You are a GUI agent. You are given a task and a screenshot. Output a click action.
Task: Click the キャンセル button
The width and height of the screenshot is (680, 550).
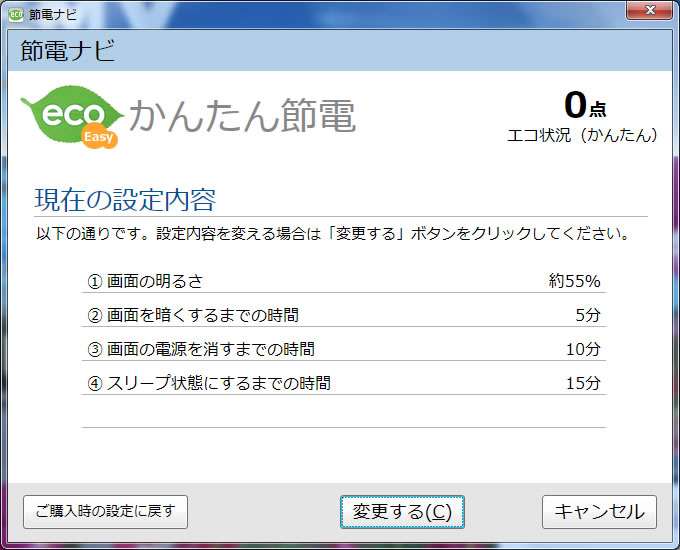coord(599,512)
